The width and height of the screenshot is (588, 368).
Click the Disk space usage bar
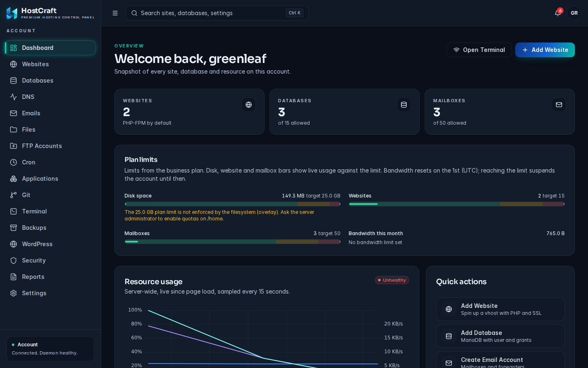(x=232, y=204)
